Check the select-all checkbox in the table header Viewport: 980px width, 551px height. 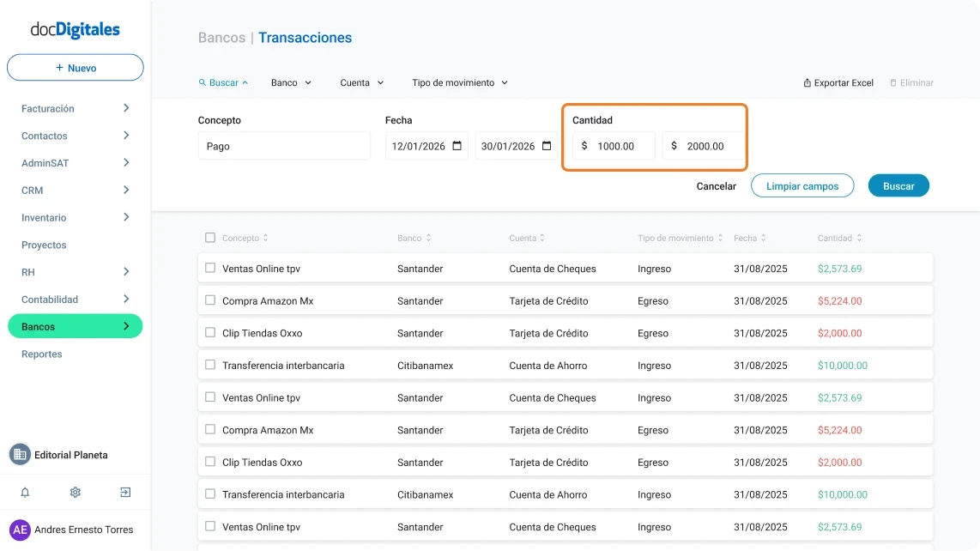click(209, 238)
